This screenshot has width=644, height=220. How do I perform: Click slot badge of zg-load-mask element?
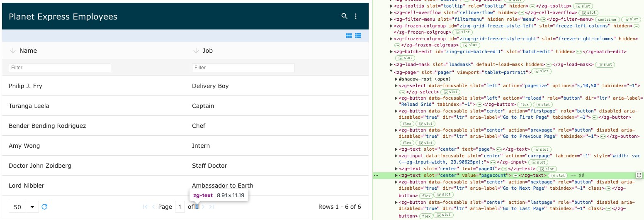[x=605, y=65]
